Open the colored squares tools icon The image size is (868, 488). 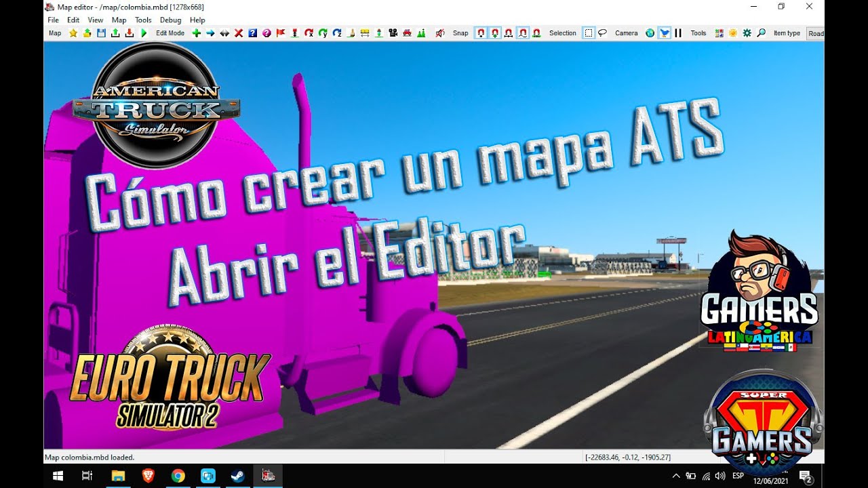(x=719, y=33)
